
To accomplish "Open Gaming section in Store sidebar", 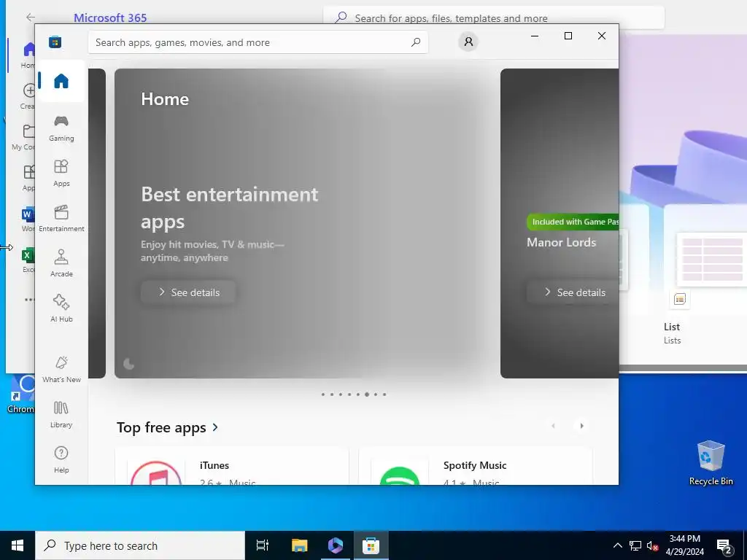I will (61, 128).
